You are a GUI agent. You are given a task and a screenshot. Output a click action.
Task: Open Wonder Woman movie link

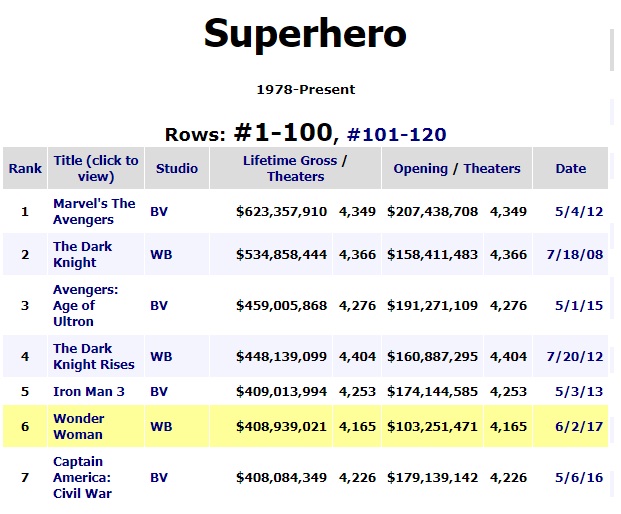coord(79,426)
